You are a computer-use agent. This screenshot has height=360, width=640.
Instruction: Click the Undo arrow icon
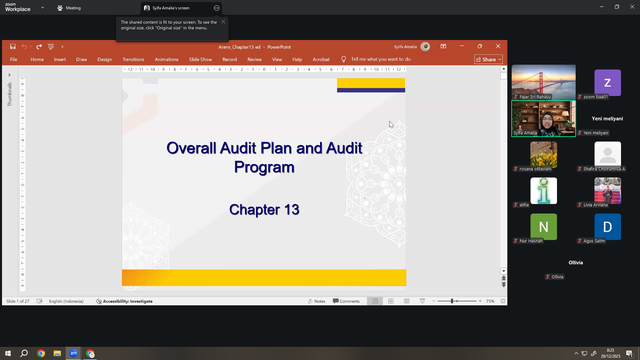pyautogui.click(x=24, y=47)
